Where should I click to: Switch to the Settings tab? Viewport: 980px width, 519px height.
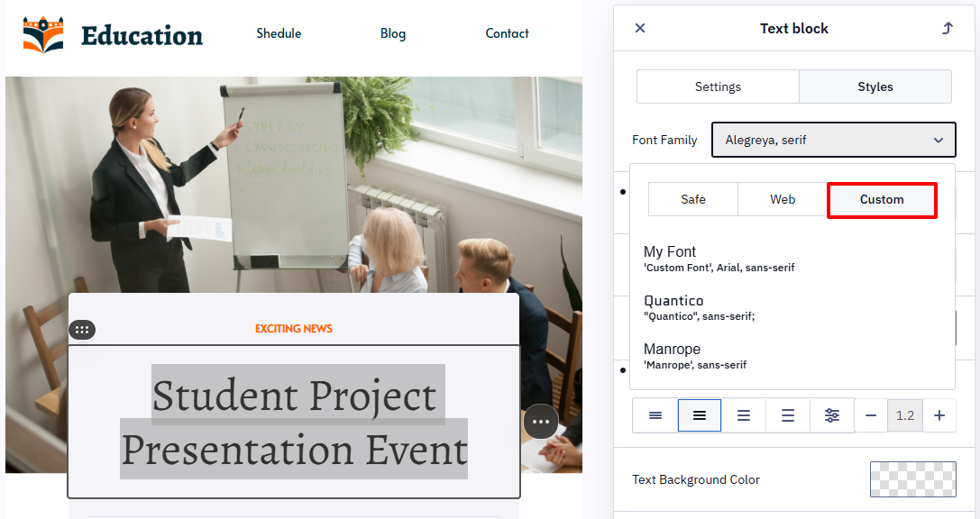(x=718, y=86)
